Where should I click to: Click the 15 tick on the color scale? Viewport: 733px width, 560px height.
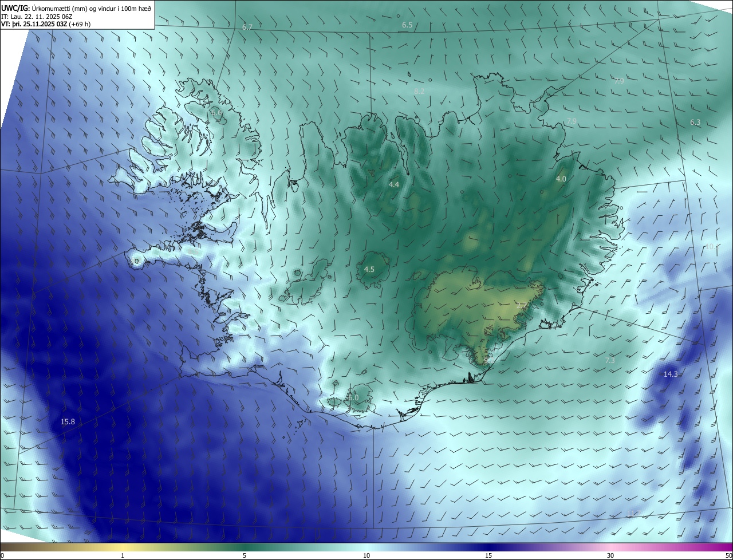tap(488, 556)
